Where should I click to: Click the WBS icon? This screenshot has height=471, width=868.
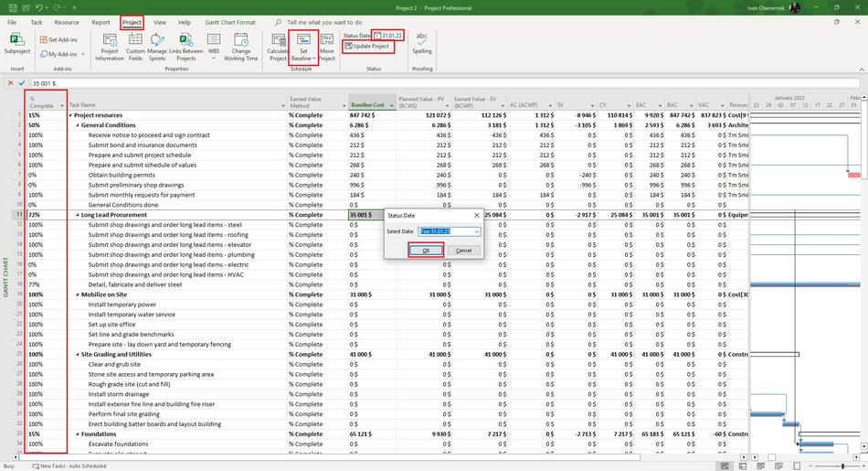tap(214, 40)
